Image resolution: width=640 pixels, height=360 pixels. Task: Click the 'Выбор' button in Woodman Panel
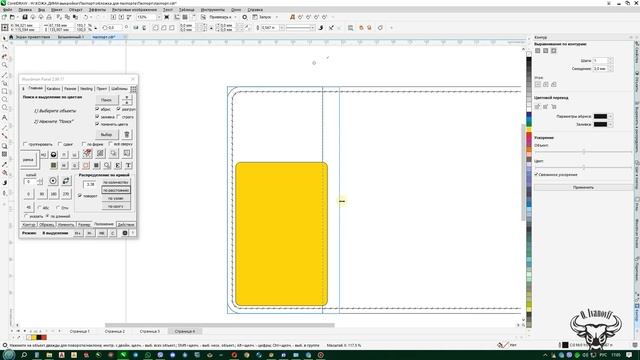coord(107,134)
